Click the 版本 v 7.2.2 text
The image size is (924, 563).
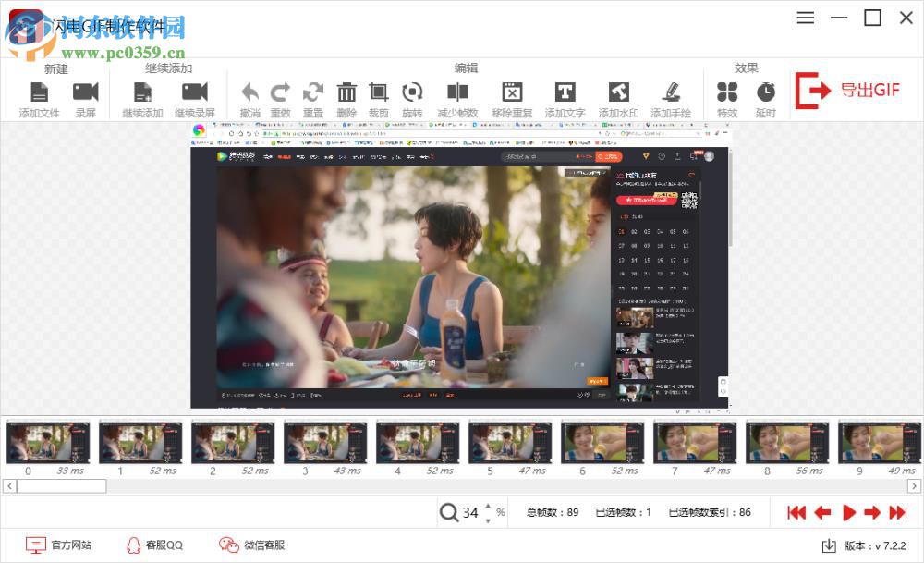pos(875,546)
